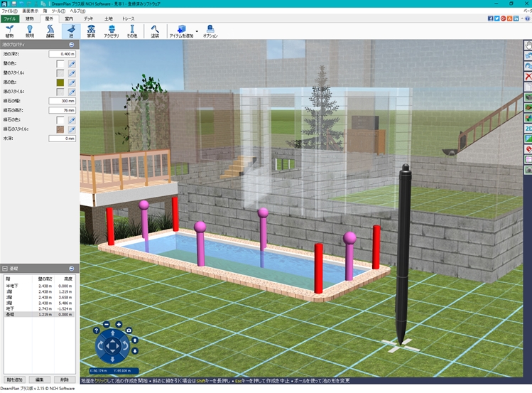The image size is (532, 393).
Task: Select the 植物 plants tool
Action: coord(9,31)
